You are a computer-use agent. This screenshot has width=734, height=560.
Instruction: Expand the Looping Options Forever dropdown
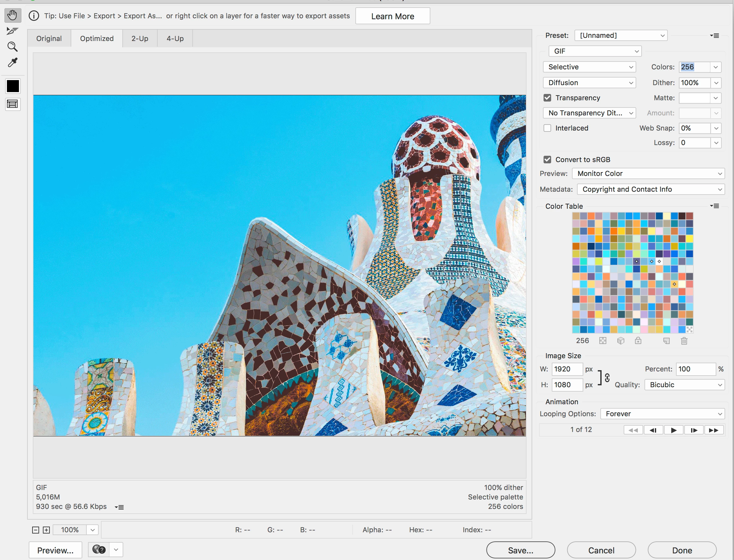click(662, 414)
